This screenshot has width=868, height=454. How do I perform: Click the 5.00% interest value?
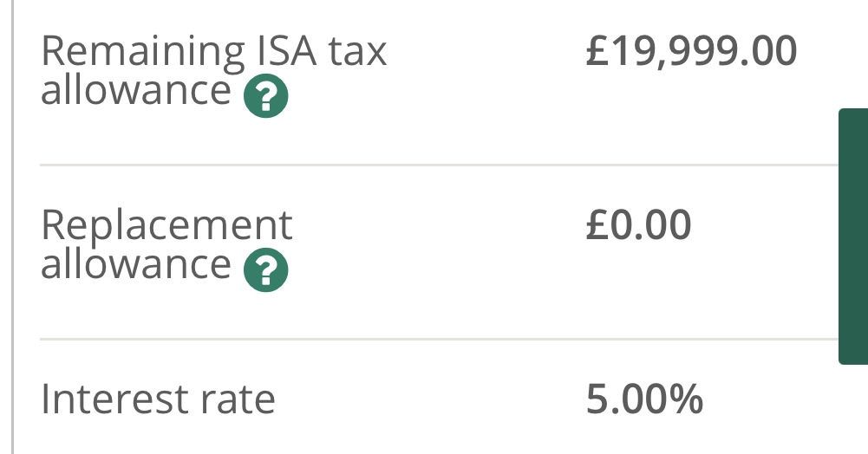pyautogui.click(x=644, y=399)
